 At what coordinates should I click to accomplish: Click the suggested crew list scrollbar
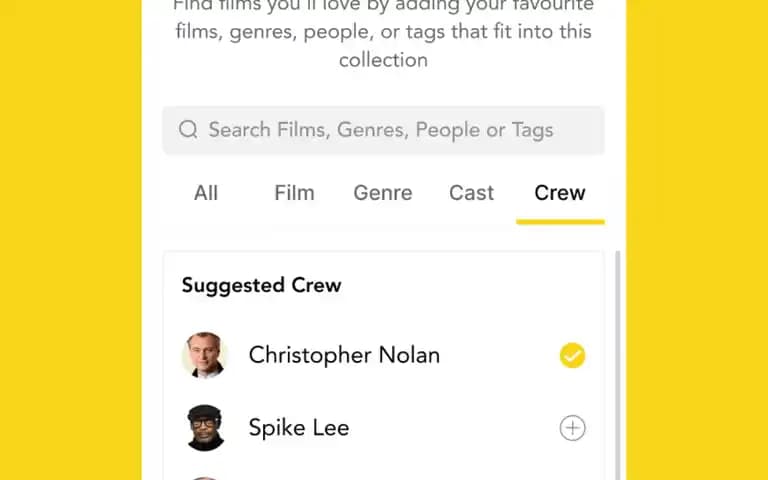coord(618,365)
